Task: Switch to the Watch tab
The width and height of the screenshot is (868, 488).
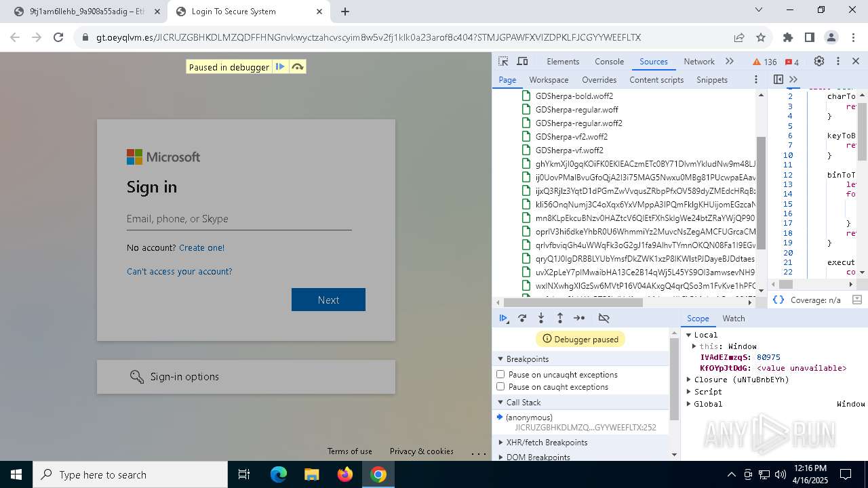Action: pos(734,318)
